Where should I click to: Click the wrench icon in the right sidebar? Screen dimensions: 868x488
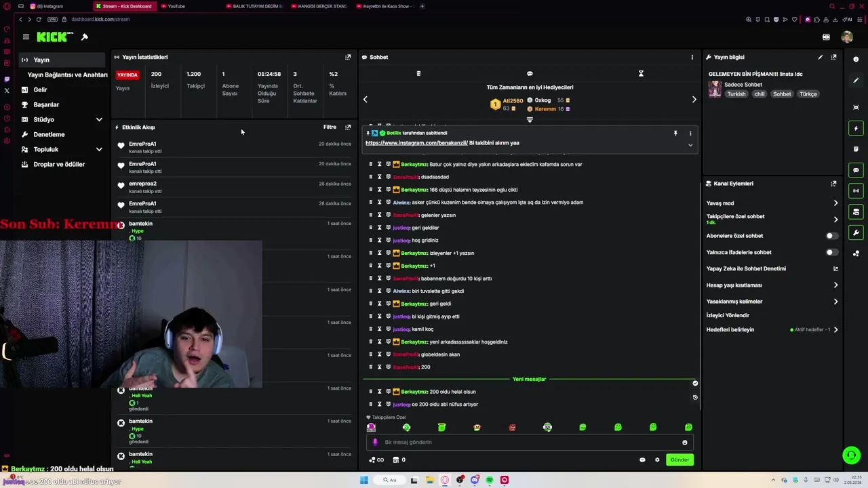[x=856, y=232]
